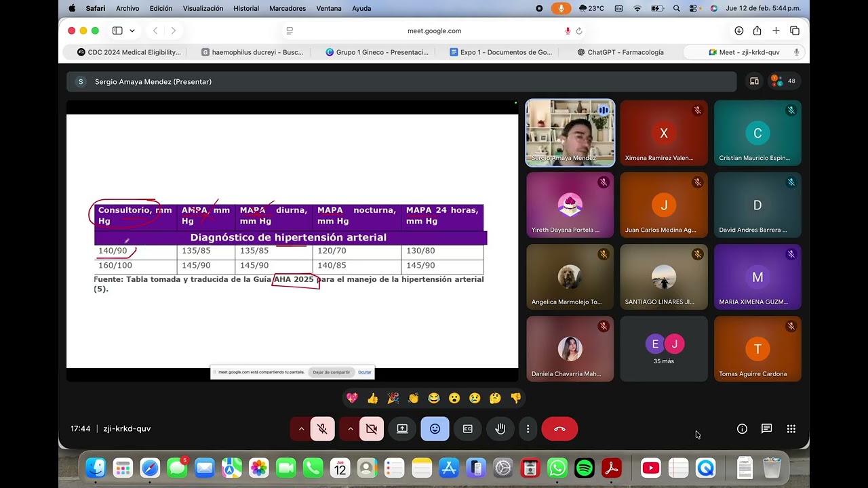868x488 pixels.
Task: Leave the call with the red hang-up button
Action: (x=559, y=429)
